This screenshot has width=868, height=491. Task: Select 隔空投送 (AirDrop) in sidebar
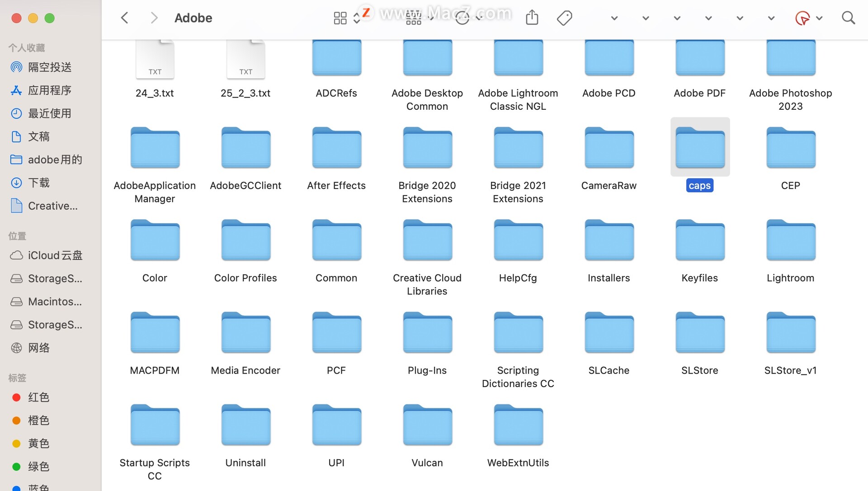coord(50,67)
